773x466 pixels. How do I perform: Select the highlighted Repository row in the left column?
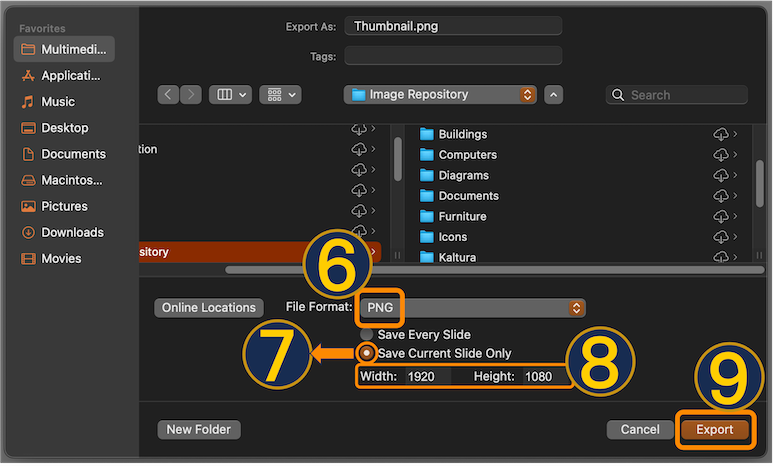point(260,252)
